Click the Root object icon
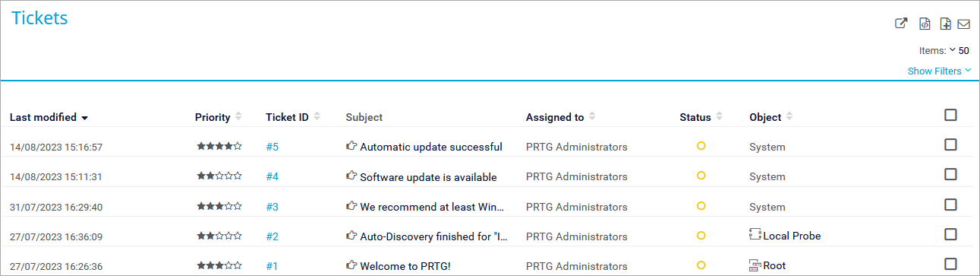980x276 pixels. 755,265
